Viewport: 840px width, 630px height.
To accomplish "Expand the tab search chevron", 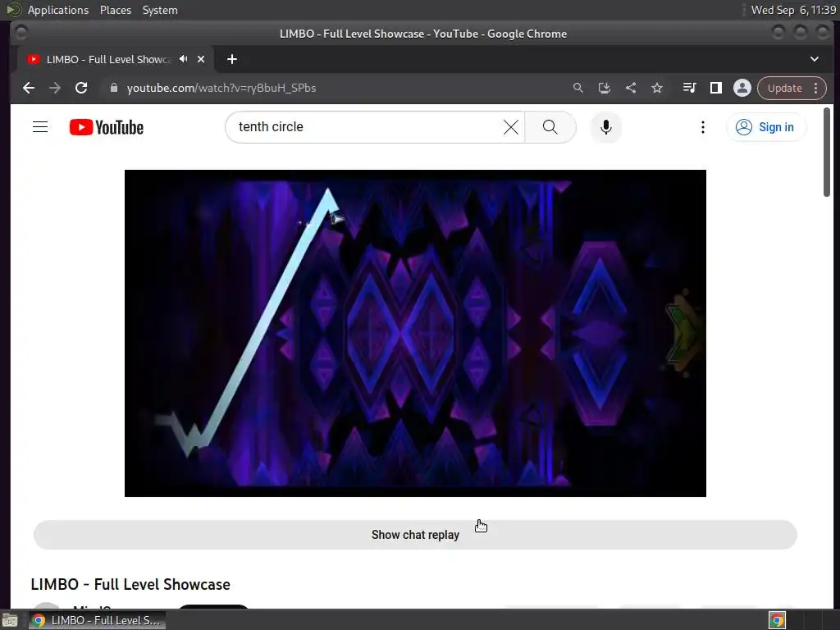I will [x=815, y=59].
